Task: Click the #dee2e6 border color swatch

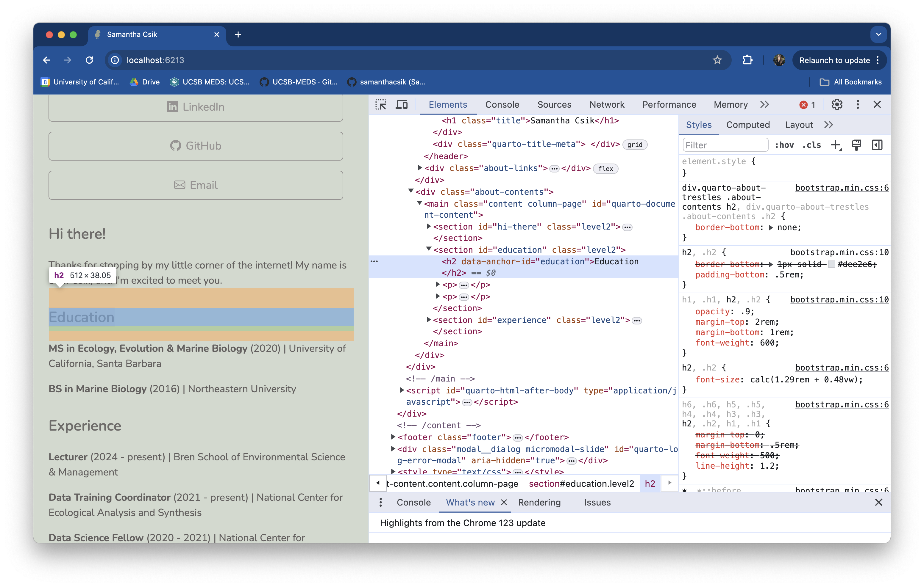Action: tap(831, 264)
